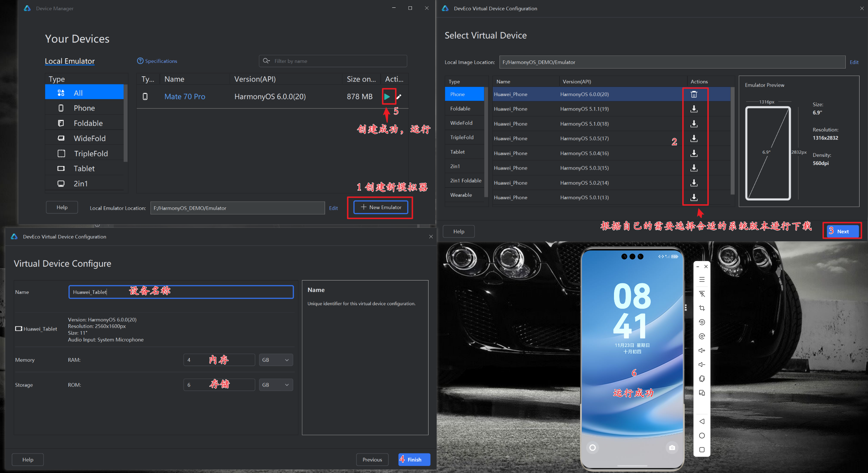
Task: Delete downloaded HarmonyOS 6.0.0(20) image
Action: (694, 94)
